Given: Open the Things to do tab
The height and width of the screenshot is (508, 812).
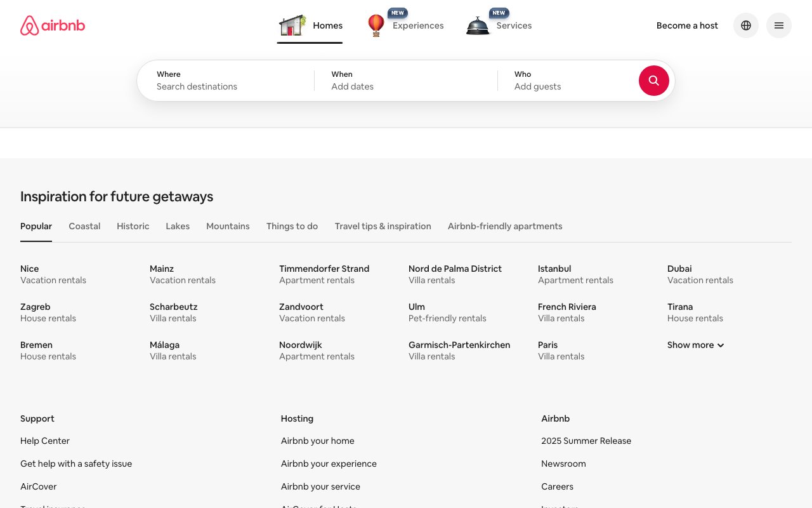Looking at the screenshot, I should point(292,226).
